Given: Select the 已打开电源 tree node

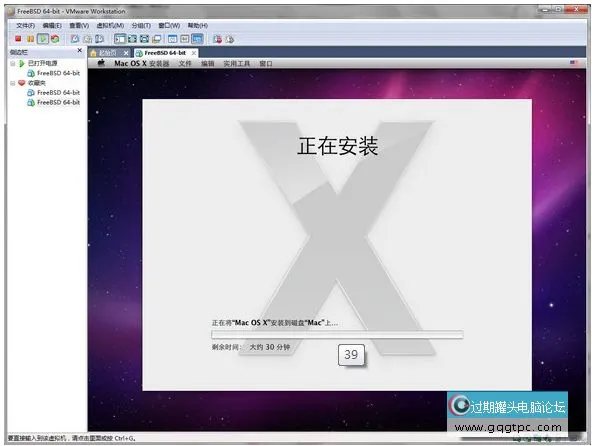Looking at the screenshot, I should (42, 63).
